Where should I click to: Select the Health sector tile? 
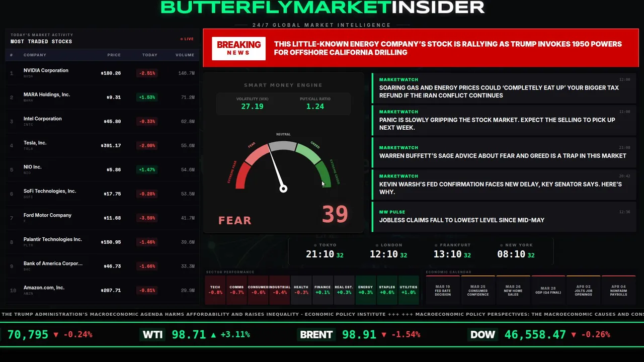(x=301, y=290)
